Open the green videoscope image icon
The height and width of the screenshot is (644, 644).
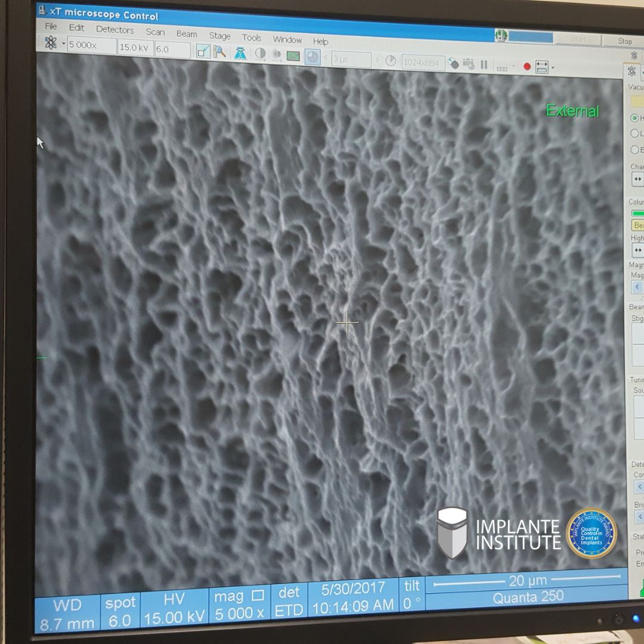pos(293,56)
